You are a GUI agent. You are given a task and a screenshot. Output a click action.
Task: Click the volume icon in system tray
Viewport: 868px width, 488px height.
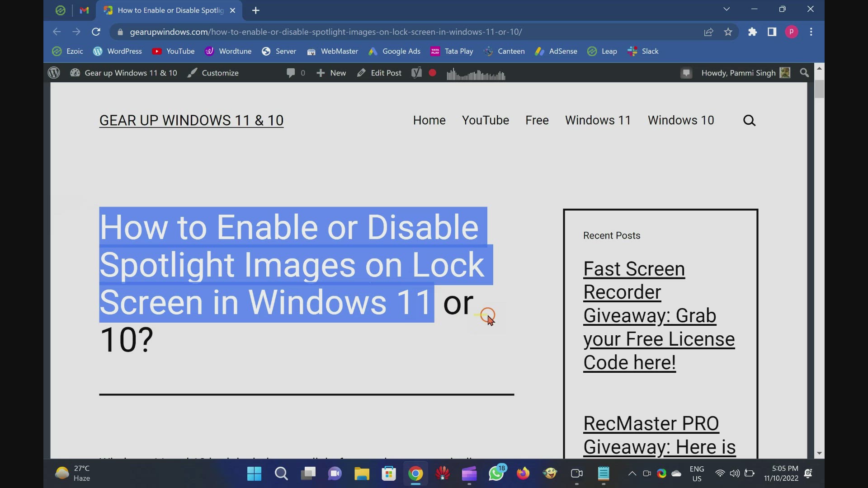735,474
